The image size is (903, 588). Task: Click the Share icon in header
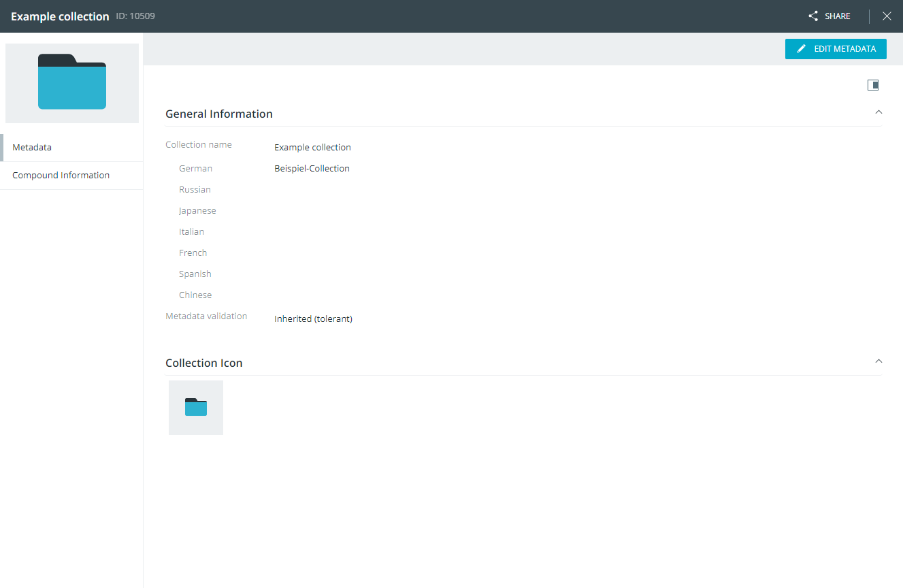click(x=813, y=16)
